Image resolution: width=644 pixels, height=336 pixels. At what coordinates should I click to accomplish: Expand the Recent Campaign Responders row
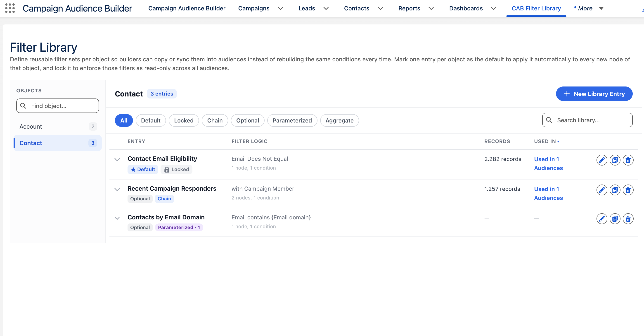pos(117,189)
